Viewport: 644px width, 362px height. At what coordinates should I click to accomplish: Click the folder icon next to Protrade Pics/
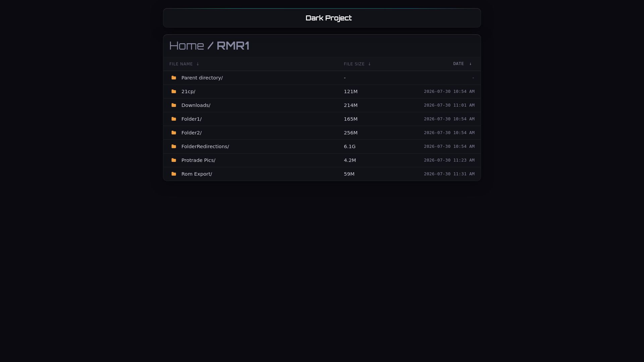tap(174, 160)
